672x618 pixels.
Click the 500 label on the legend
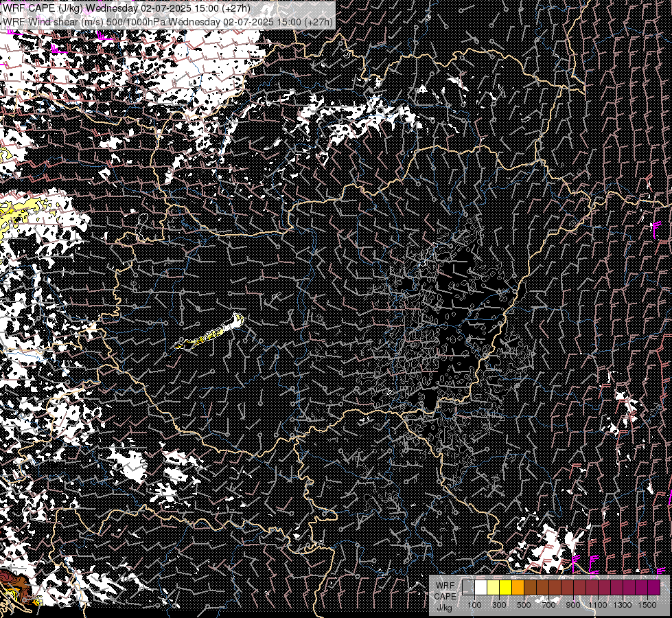[524, 605]
